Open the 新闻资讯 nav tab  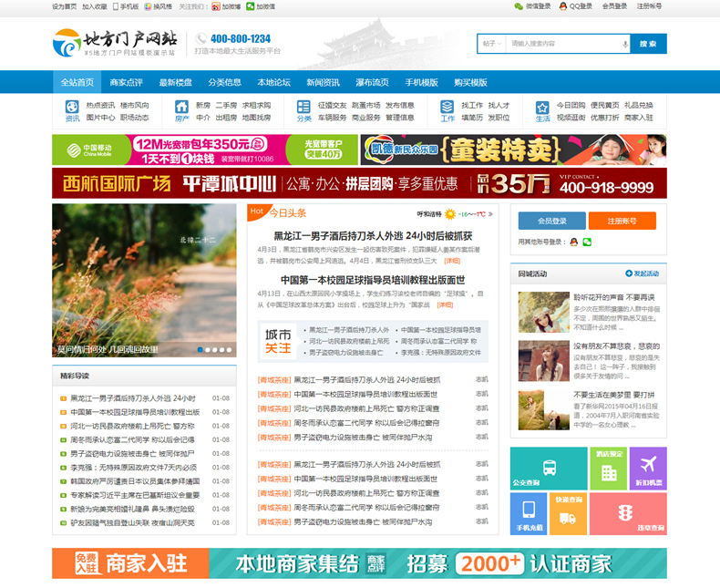point(323,82)
